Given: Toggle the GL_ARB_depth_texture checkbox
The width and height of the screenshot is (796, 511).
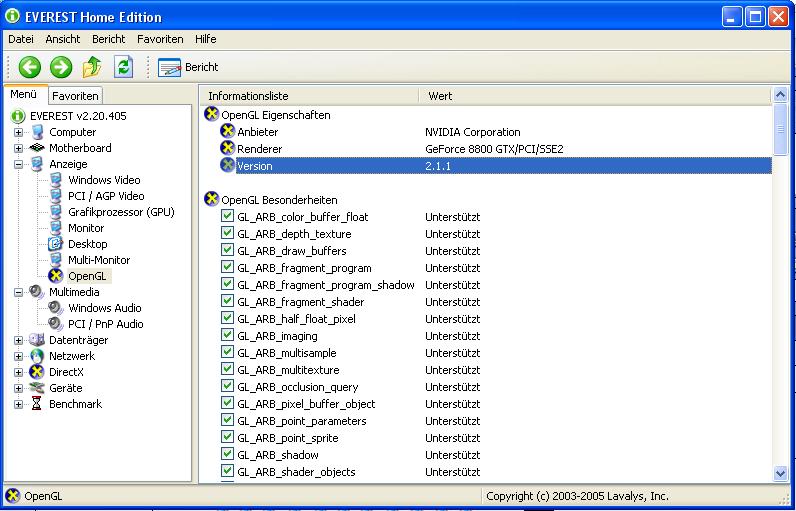Looking at the screenshot, I should 227,233.
